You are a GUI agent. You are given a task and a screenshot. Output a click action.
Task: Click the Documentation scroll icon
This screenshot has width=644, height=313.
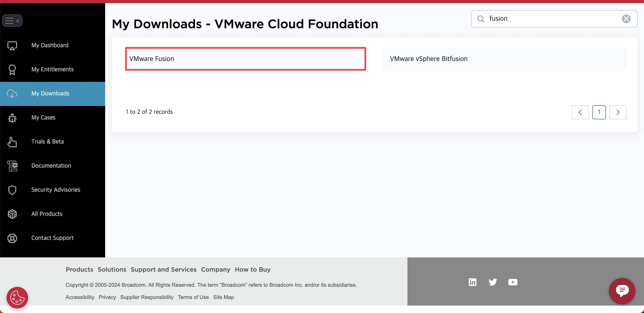coord(12,166)
